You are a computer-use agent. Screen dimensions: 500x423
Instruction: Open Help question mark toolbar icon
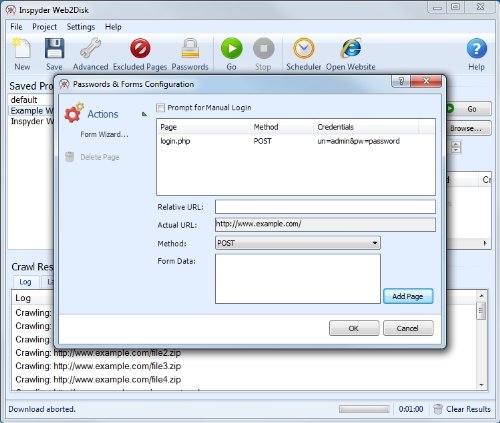[x=477, y=49]
